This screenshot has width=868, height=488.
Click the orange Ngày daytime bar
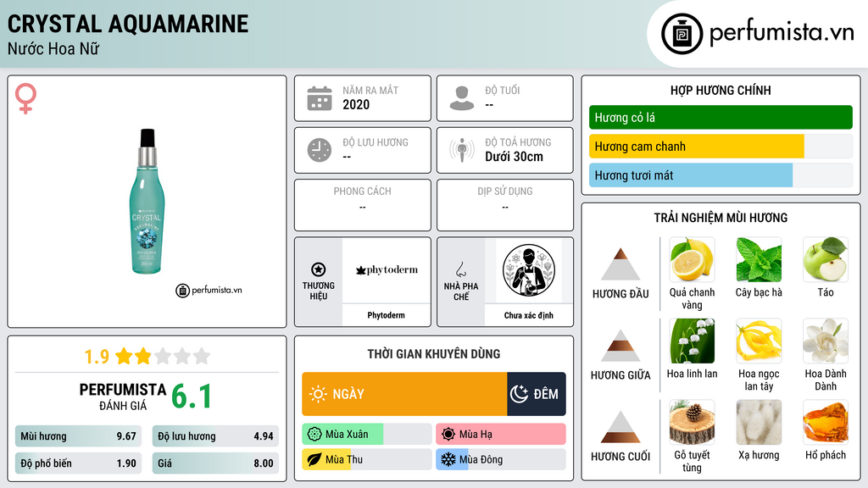click(404, 394)
